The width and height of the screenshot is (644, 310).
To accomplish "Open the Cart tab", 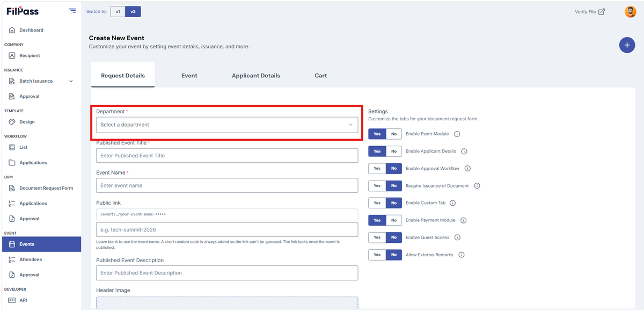I will (321, 75).
